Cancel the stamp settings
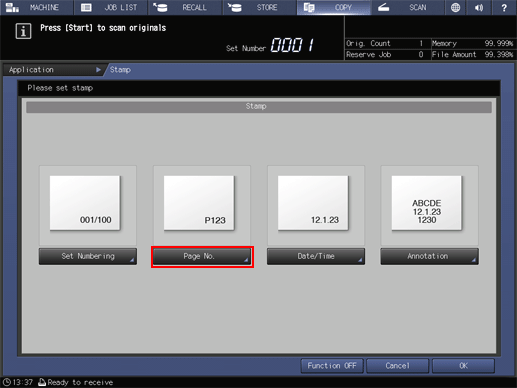Image resolution: width=517 pixels, height=388 pixels. pyautogui.click(x=397, y=366)
